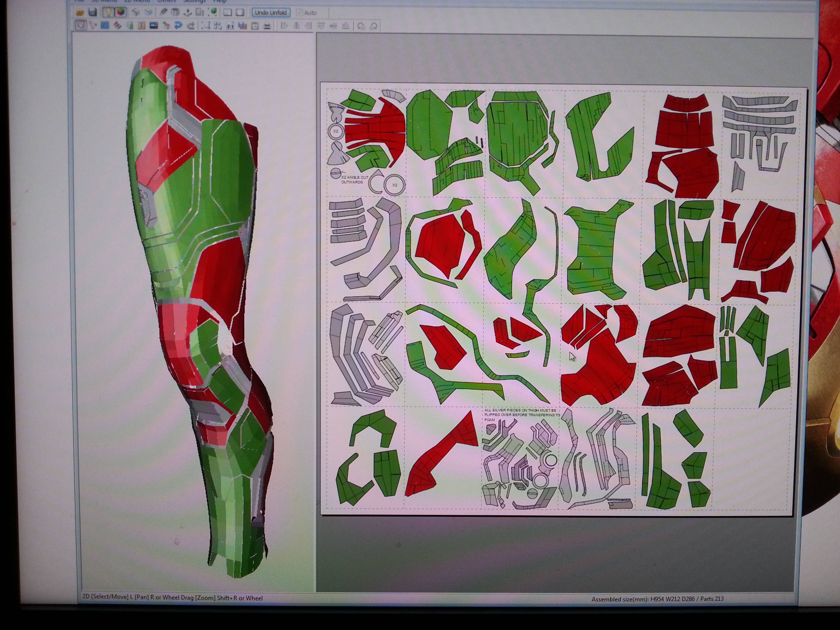Click the 'ALL SILVER PIECES ON THIGH' note

(522, 415)
